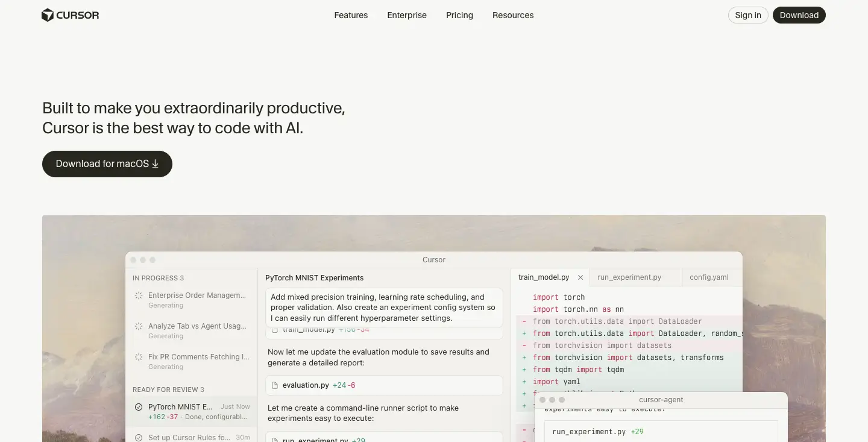Open the Resources navigation item
The height and width of the screenshot is (442, 868).
513,15
